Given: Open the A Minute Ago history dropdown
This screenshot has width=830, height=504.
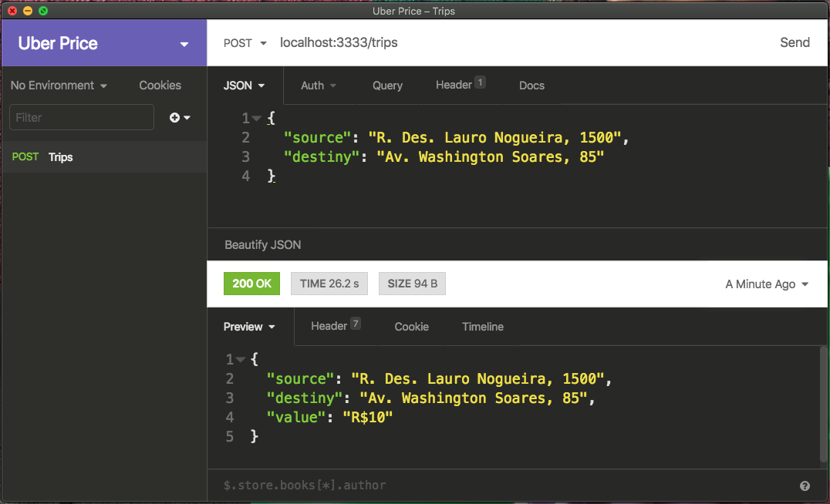Looking at the screenshot, I should point(767,284).
